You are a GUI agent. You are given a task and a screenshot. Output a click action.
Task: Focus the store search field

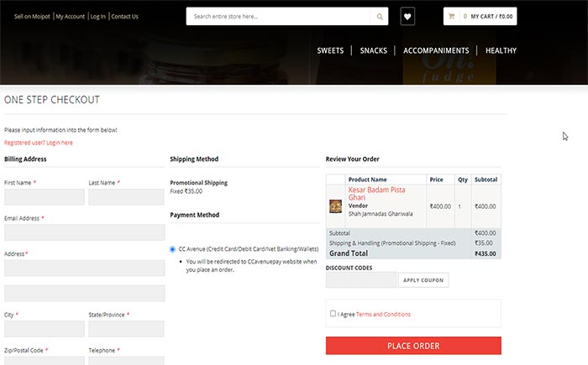[x=278, y=17]
